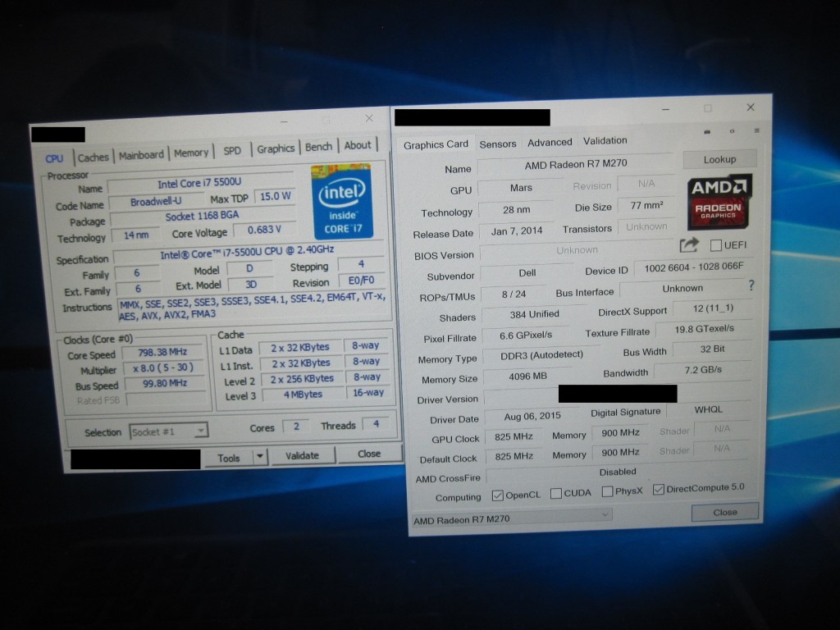Click the GPU-Z refresh icon
The image size is (840, 630).
pyautogui.click(x=733, y=131)
